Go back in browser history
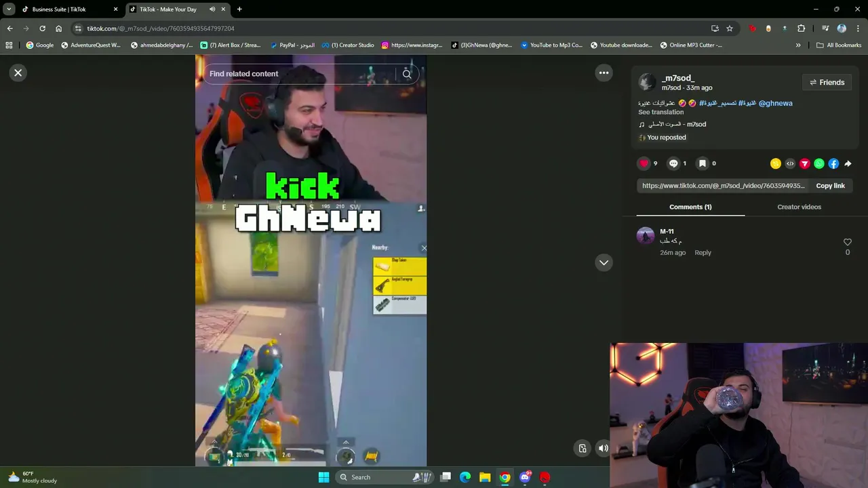 pyautogui.click(x=9, y=28)
